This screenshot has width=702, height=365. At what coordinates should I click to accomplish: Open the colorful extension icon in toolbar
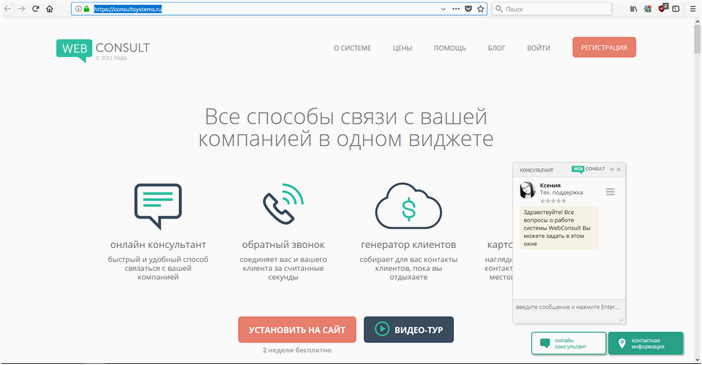[x=648, y=9]
